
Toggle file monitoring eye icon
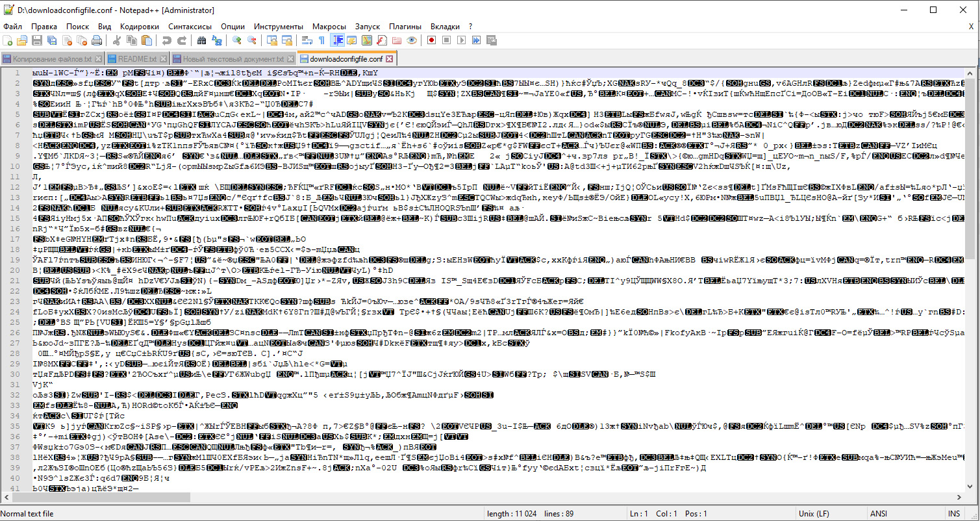tap(412, 40)
